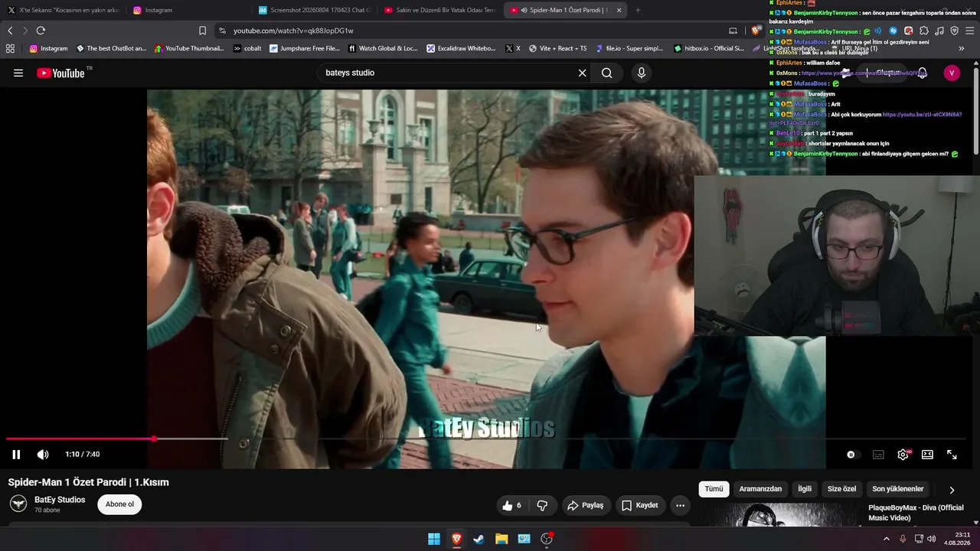Enter fullscreen mode

(x=952, y=455)
